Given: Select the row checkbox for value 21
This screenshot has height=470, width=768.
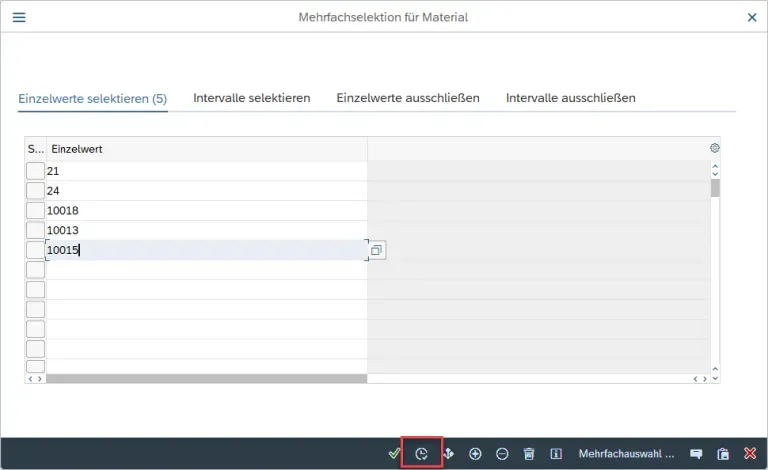Looking at the screenshot, I should point(35,171).
